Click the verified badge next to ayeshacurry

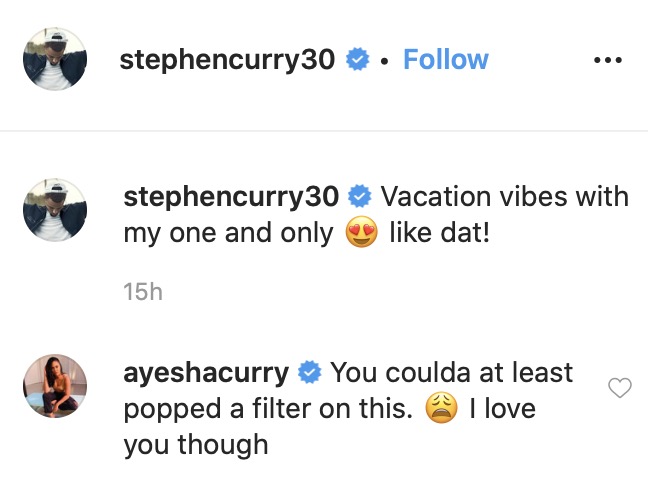tap(310, 374)
